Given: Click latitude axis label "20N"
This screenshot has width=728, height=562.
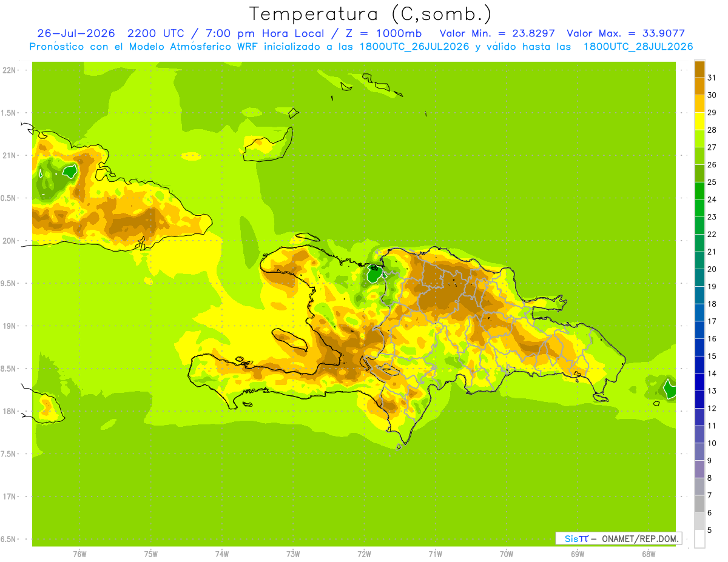Looking at the screenshot, I should coord(9,241).
